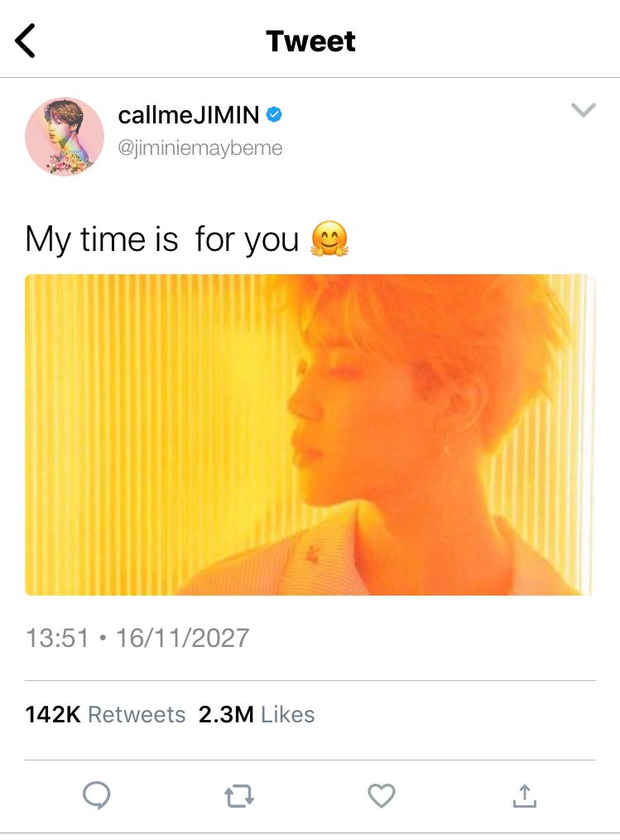Screen dimensions: 620x840
Task: Tap the 2.3M like count
Action: pyautogui.click(x=226, y=714)
